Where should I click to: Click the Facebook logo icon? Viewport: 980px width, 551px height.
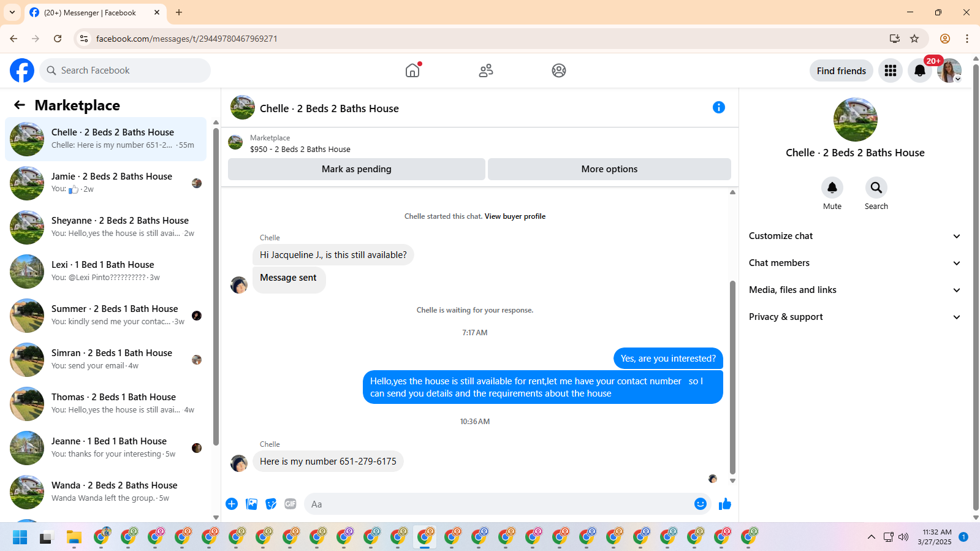coord(22,70)
